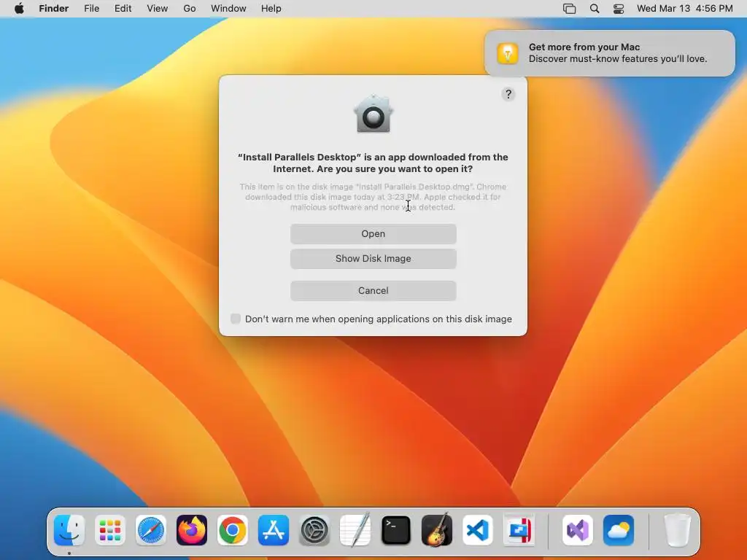
Task: Click the Spotlight search icon
Action: coord(595,9)
